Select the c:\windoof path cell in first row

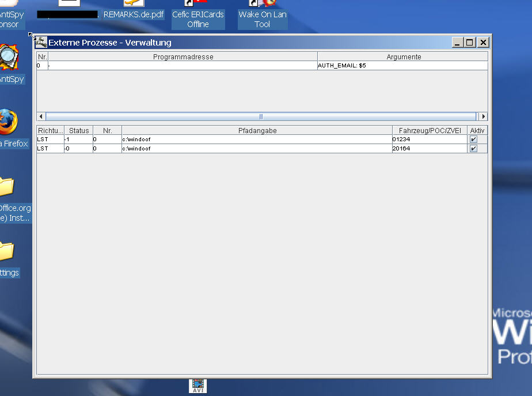256,139
